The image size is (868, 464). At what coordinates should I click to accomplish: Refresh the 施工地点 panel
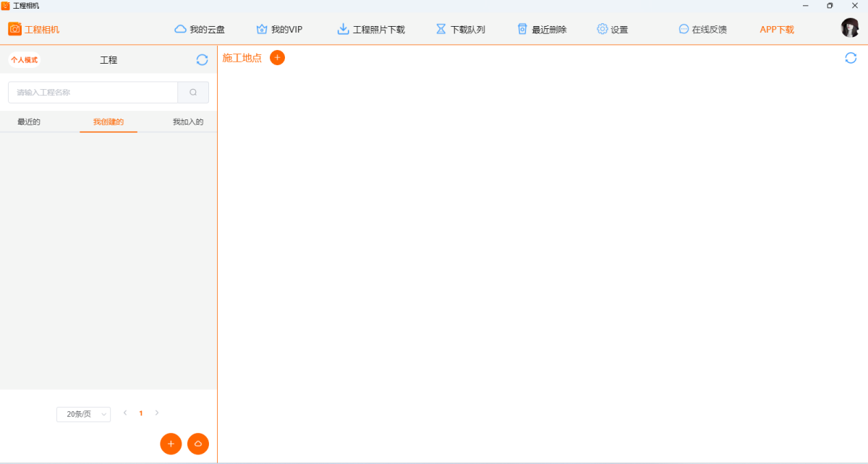851,58
